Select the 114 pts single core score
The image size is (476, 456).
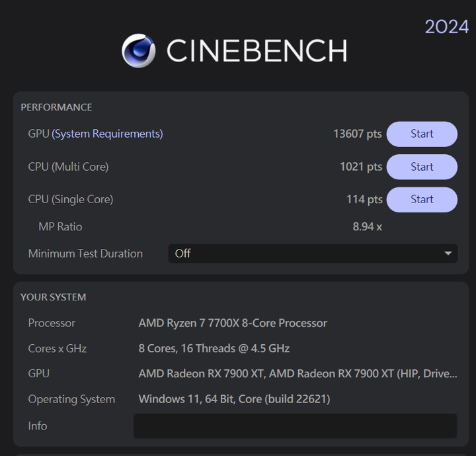[364, 199]
